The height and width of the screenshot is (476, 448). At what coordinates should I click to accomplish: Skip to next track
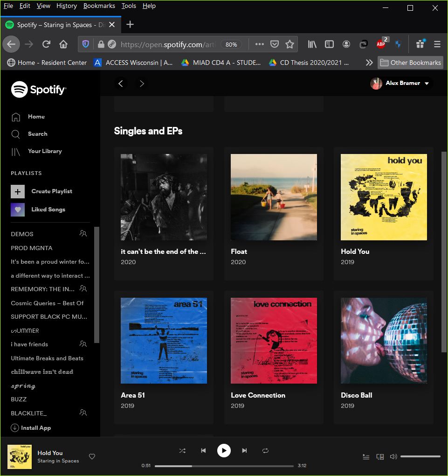click(x=244, y=451)
